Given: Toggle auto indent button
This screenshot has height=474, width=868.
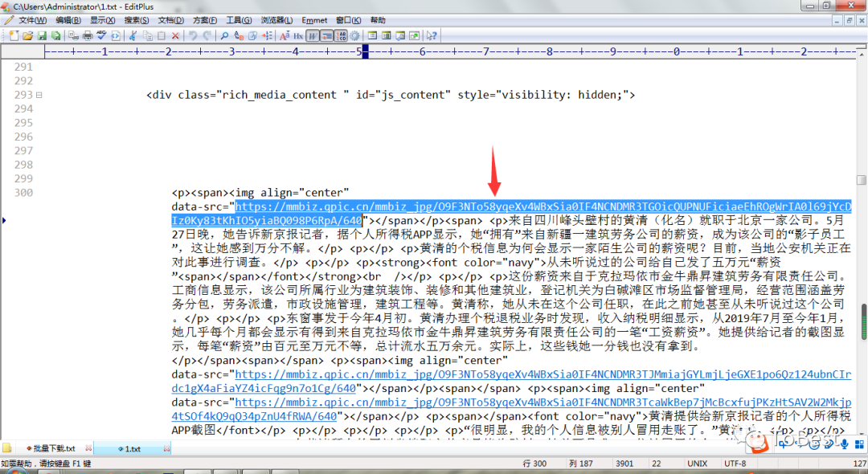Looking at the screenshot, I should tap(326, 36).
